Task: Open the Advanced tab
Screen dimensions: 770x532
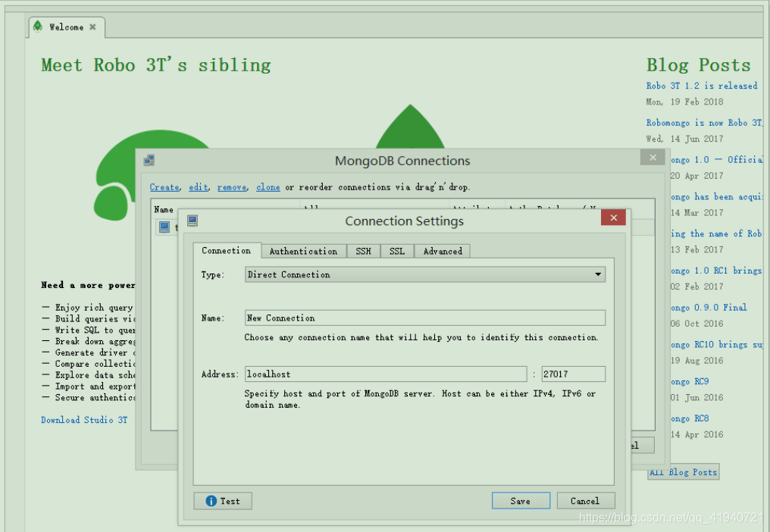Action: pyautogui.click(x=443, y=251)
